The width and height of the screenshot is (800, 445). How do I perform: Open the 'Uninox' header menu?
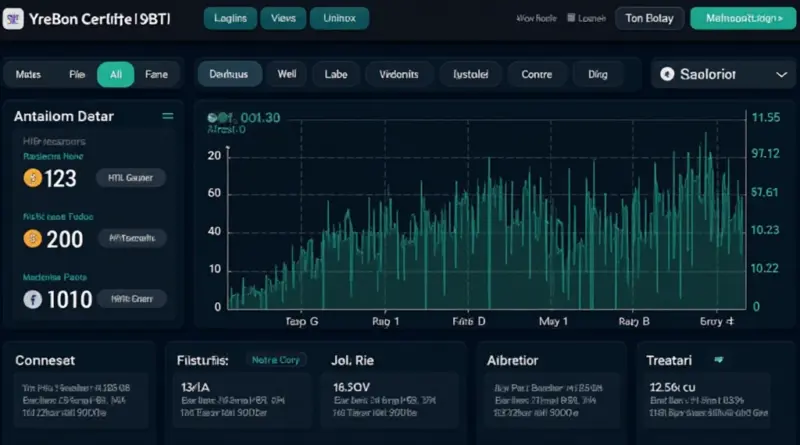(339, 18)
